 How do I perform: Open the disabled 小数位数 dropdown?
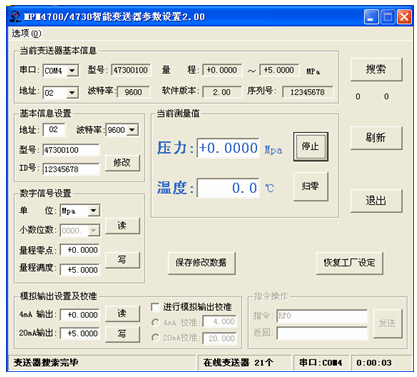point(94,230)
